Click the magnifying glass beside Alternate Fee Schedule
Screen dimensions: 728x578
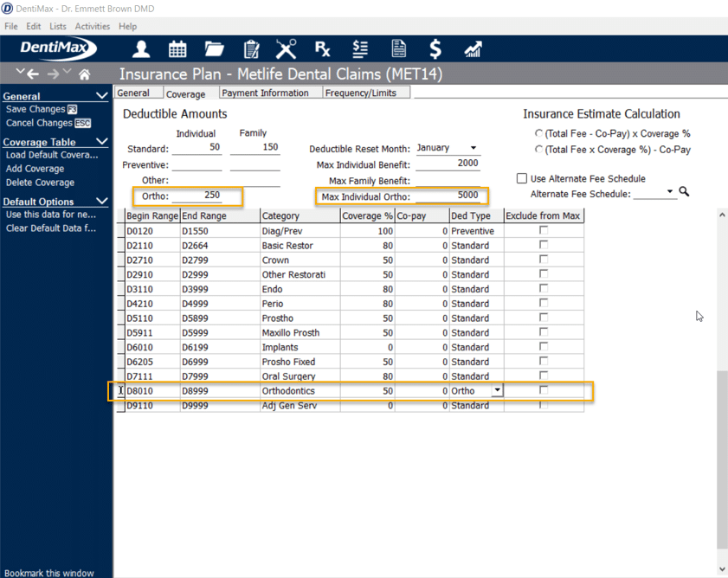tap(683, 192)
